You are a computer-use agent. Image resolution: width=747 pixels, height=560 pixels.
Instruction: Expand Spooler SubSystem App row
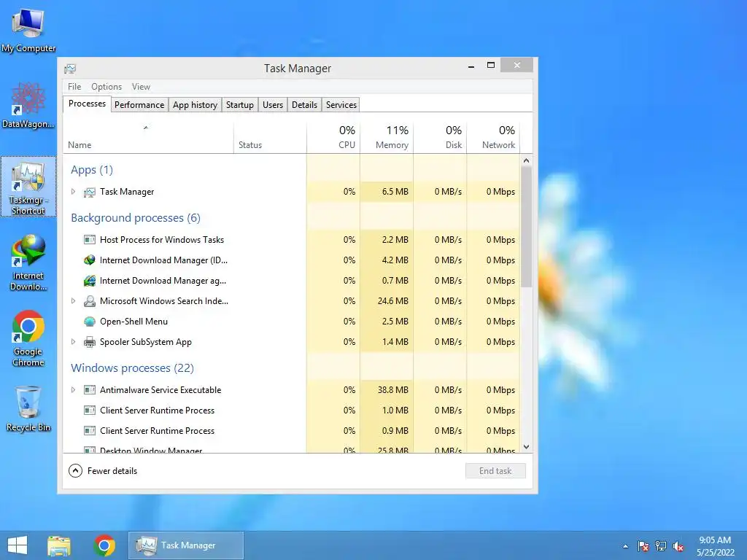coord(73,341)
